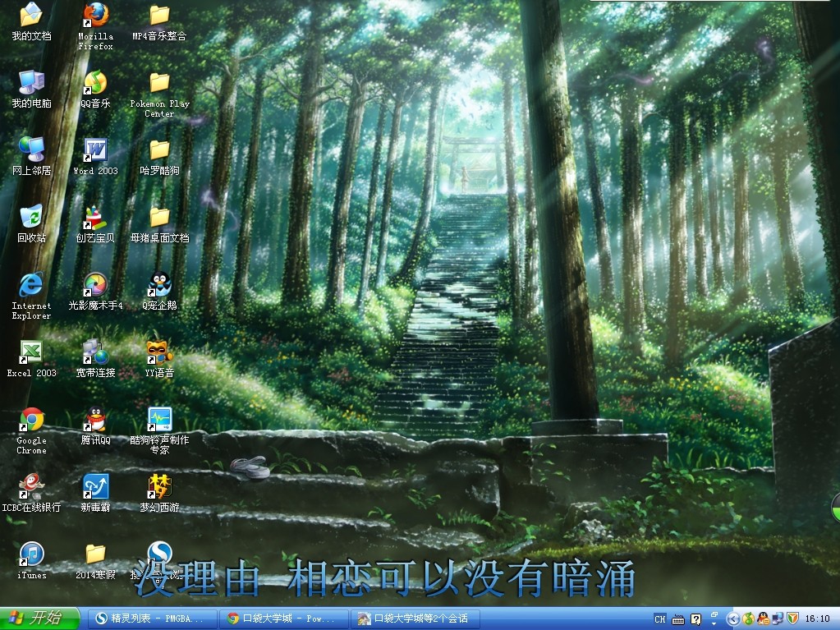Switch to 精灵列表 - PMGBA taskbar window

(x=151, y=619)
